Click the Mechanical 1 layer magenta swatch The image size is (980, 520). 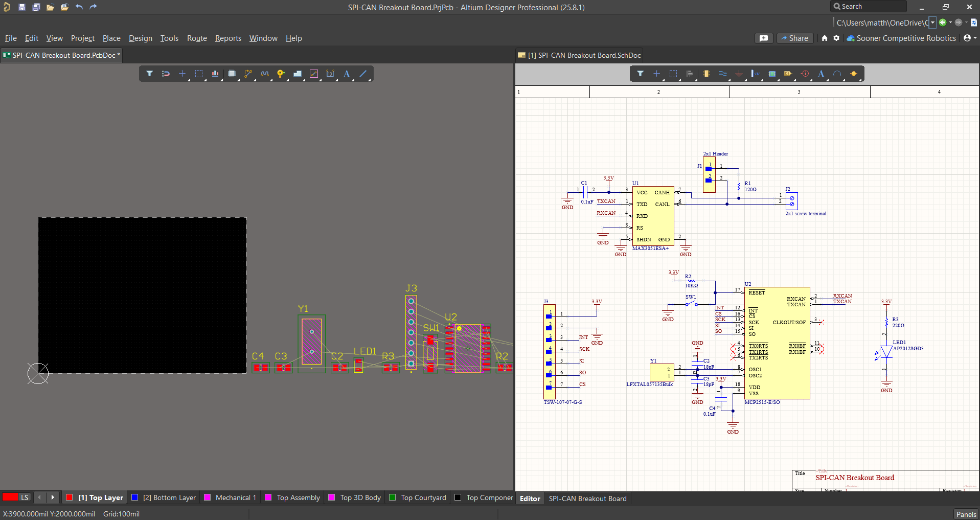[x=208, y=498]
